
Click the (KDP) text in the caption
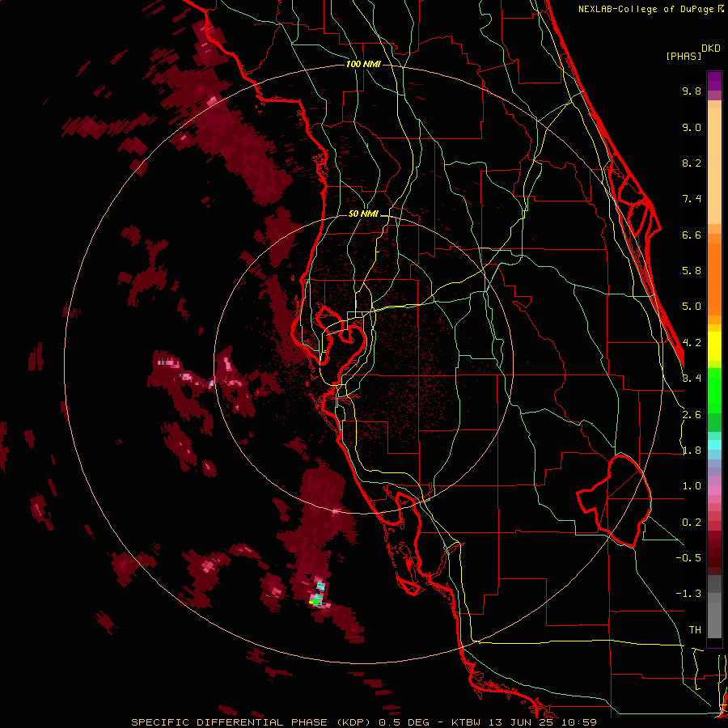[354, 722]
